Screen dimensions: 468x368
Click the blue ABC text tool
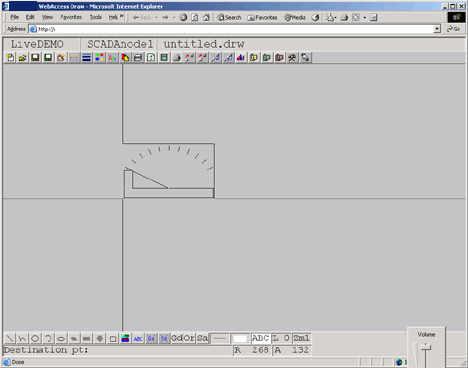coord(138,339)
